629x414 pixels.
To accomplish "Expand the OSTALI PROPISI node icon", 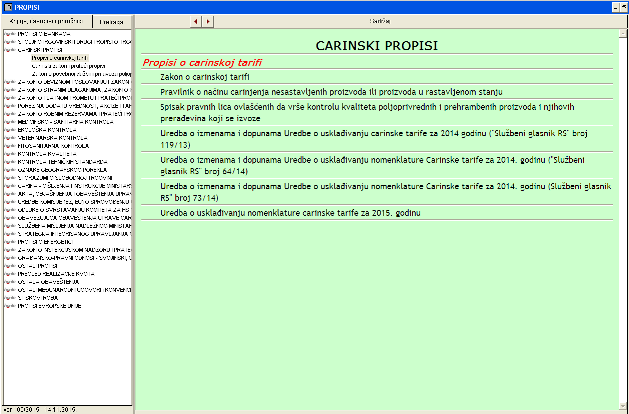I will [9, 266].
